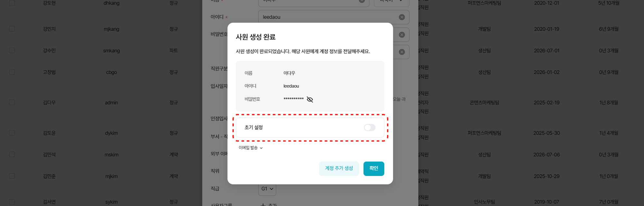Click the 계정 추가 생성 button
The image size is (644, 206).
click(x=339, y=168)
